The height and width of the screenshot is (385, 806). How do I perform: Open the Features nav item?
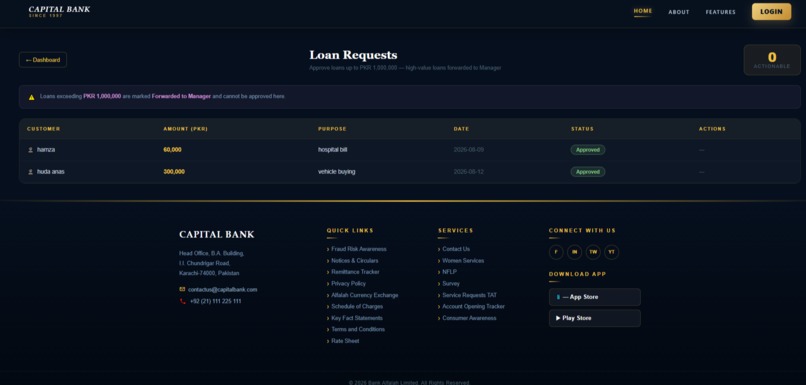(720, 12)
